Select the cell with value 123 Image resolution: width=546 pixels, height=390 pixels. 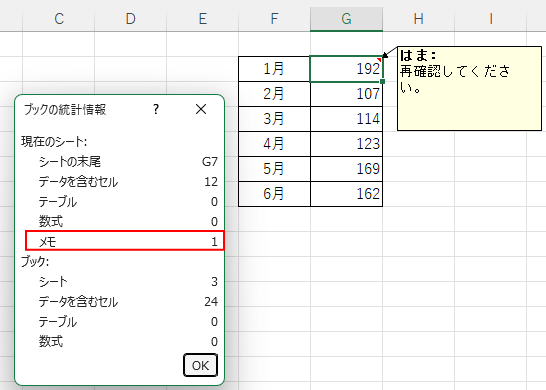pos(346,144)
